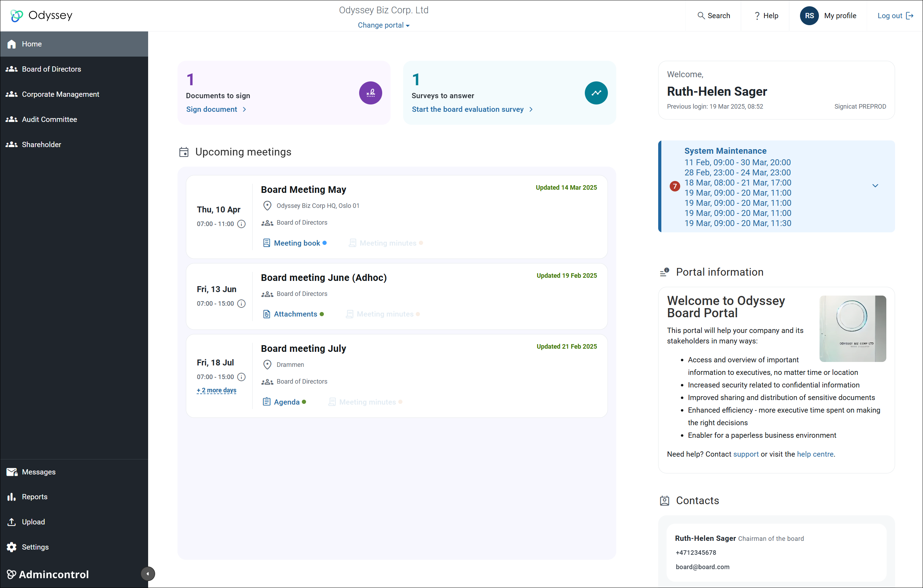Click phone number +4712345678
The image size is (923, 588).
(695, 553)
